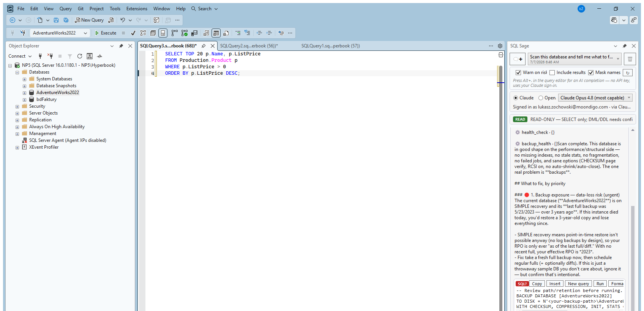Click the New Query button

(89, 20)
